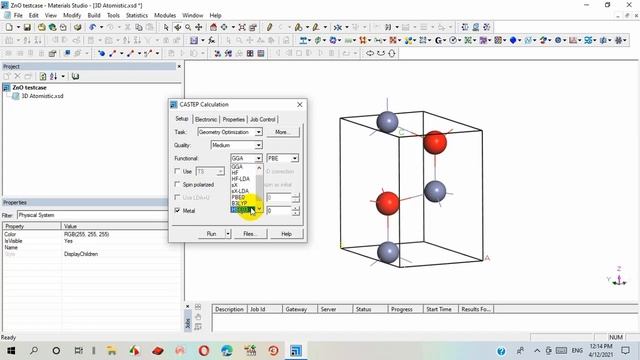Open the notification center icon
Viewport: 640px width, 360px height.
625,351
